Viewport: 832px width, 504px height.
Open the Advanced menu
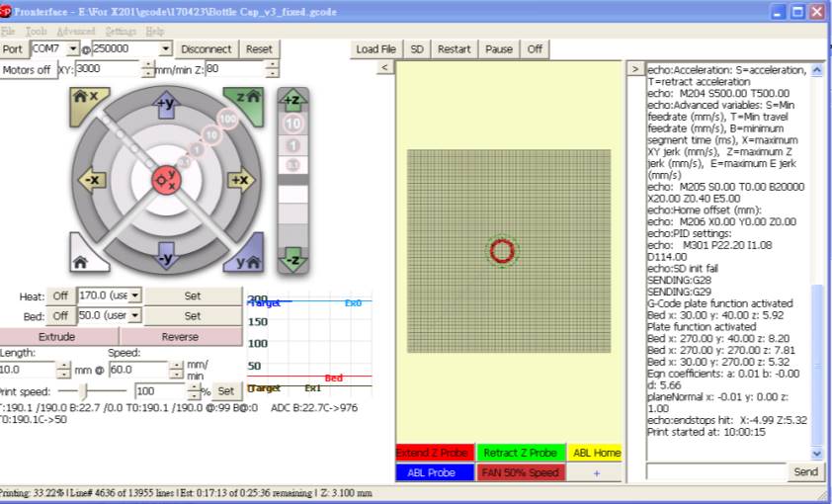[x=75, y=32]
